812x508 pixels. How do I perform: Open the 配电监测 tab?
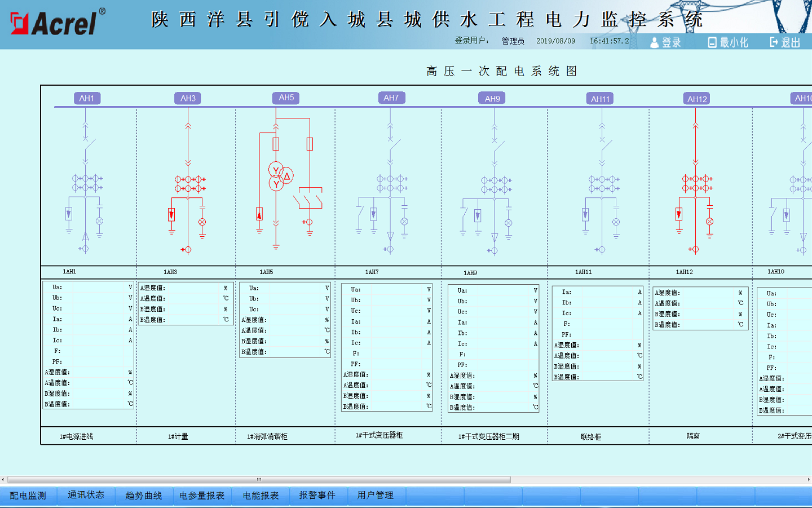[x=28, y=496]
